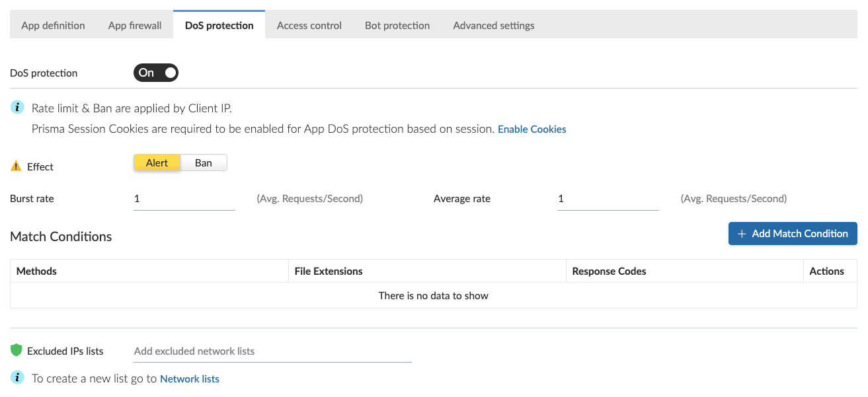Click the Average rate label
This screenshot has width=868, height=397.
(x=462, y=199)
